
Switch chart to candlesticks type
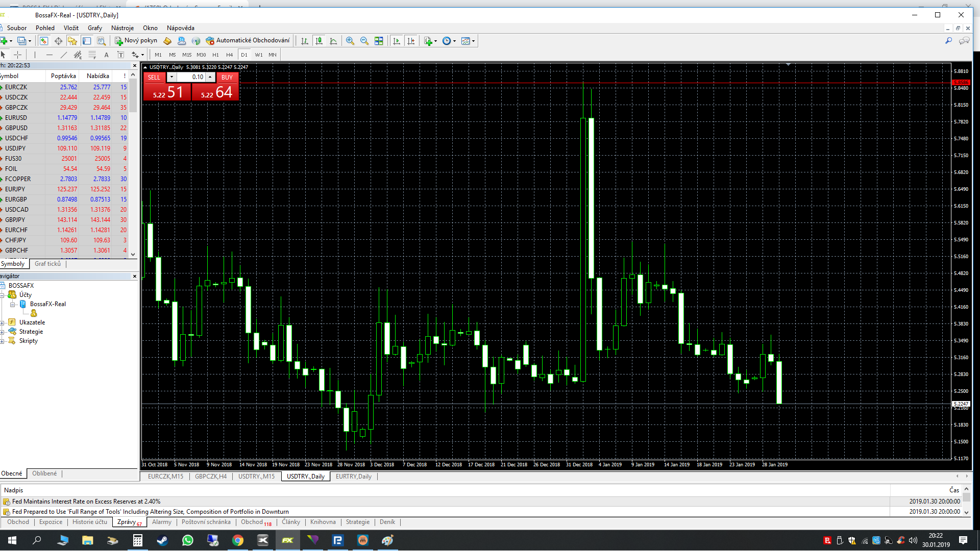point(319,41)
